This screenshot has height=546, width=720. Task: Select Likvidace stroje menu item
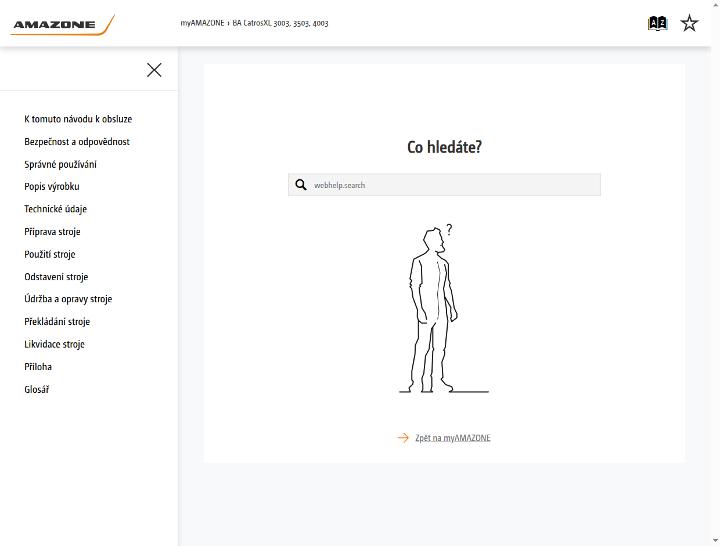[x=54, y=344]
